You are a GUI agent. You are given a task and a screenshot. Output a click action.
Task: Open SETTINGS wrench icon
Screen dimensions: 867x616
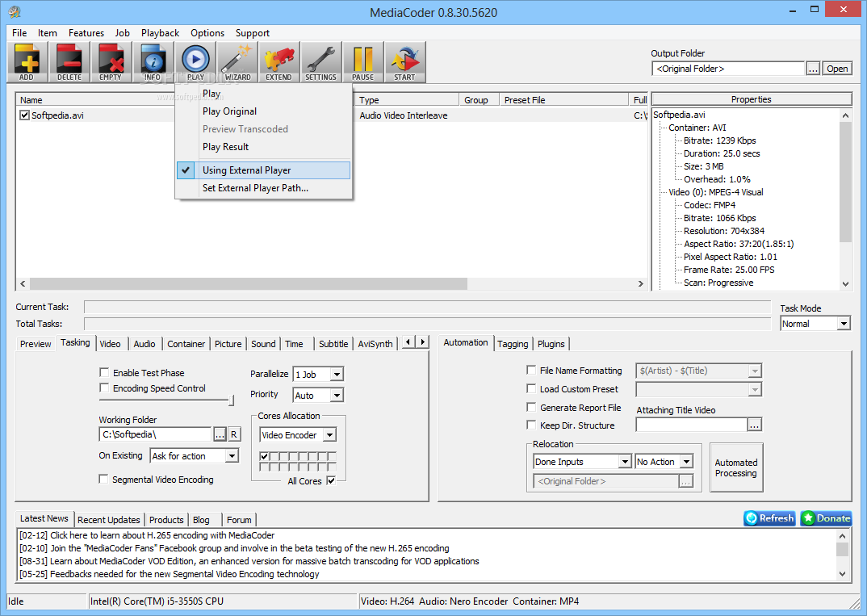tap(320, 62)
